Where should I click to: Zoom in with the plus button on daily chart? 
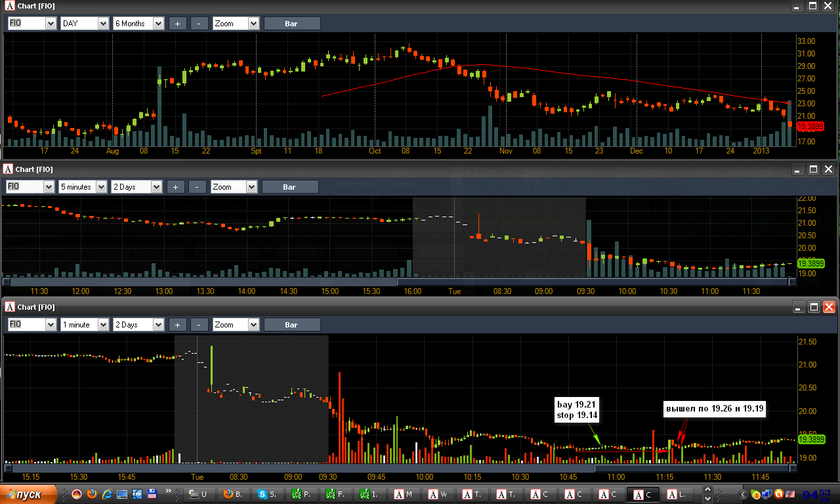177,24
